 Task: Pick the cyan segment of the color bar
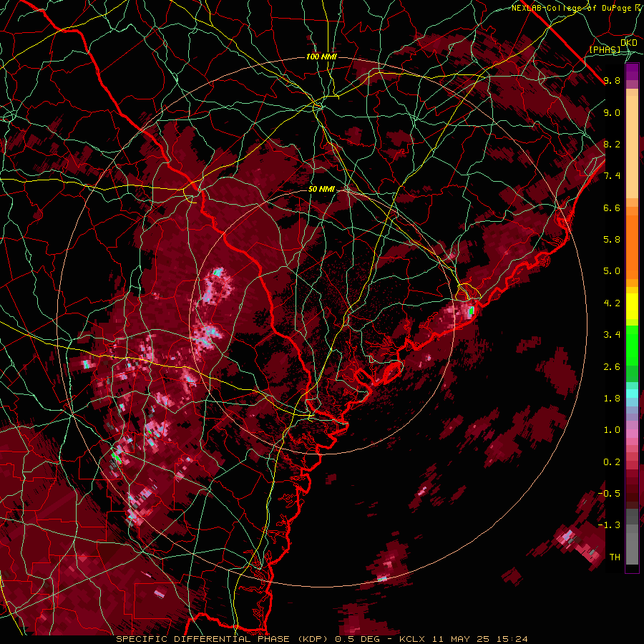coord(632,394)
